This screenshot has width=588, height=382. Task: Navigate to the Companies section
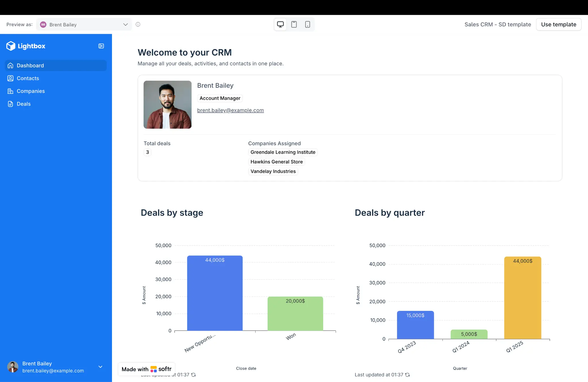tap(31, 91)
